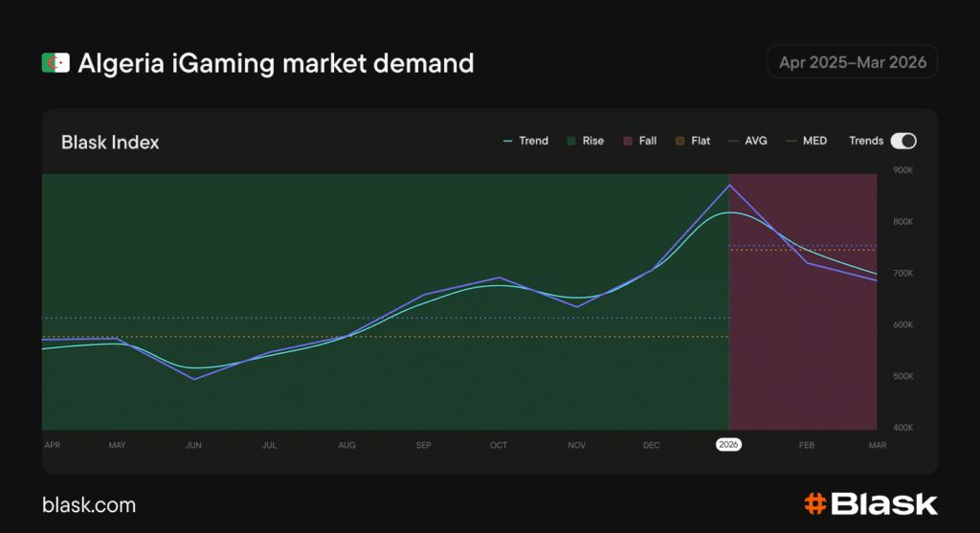Select the highlighted 2026 marker on the timeline
The height and width of the screenshot is (533, 980).
click(x=729, y=445)
